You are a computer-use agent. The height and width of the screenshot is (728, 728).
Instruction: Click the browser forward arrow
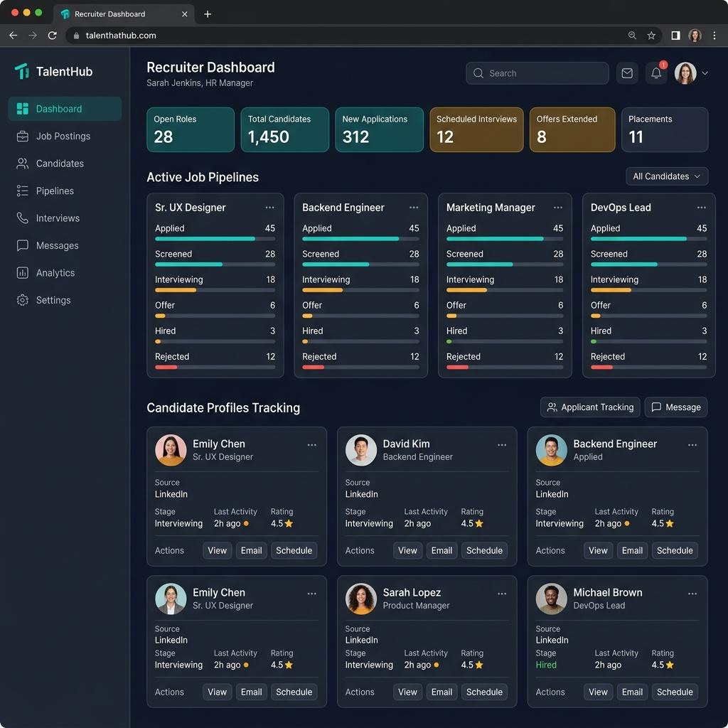(33, 36)
